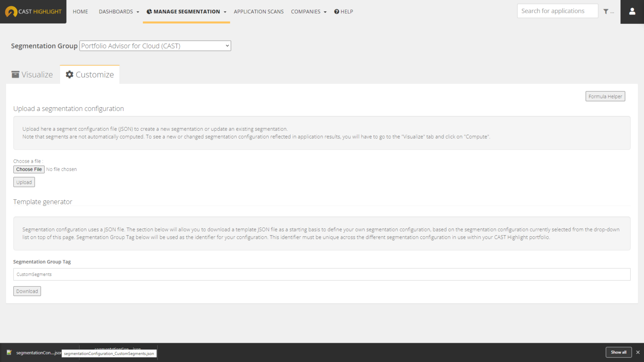Open the Segmentation Group dropdown
This screenshot has height=362, width=644.
point(155,46)
